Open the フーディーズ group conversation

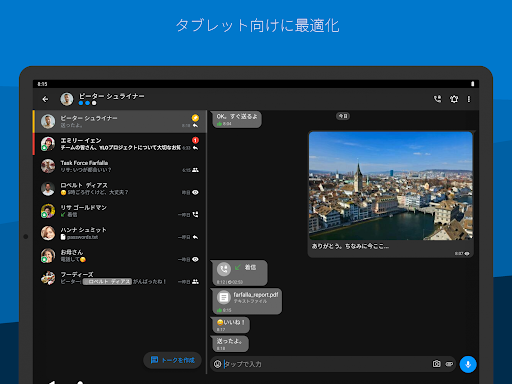click(120, 278)
